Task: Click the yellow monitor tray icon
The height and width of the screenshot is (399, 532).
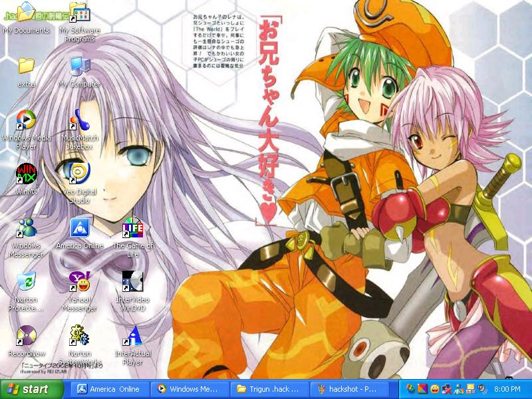Action: (471, 389)
